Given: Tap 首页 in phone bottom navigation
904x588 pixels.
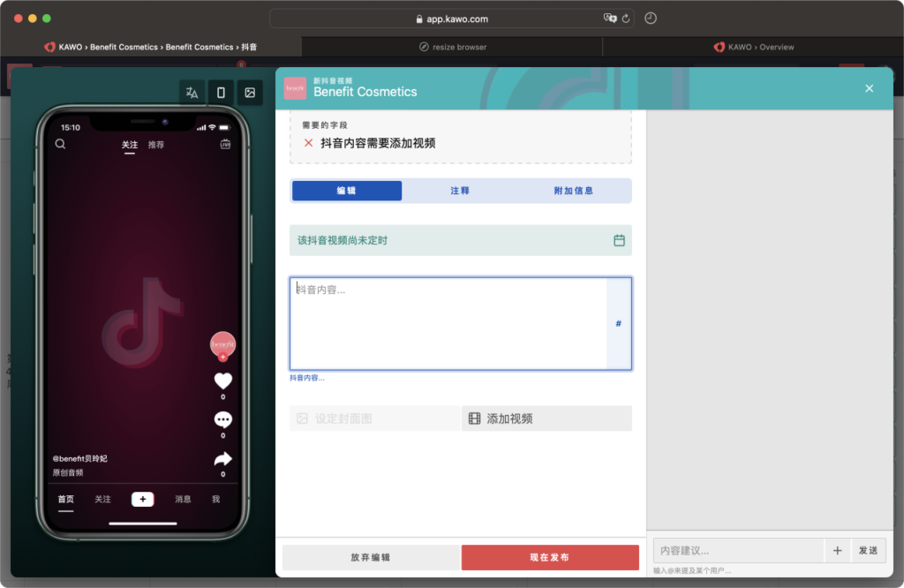Looking at the screenshot, I should point(65,499).
